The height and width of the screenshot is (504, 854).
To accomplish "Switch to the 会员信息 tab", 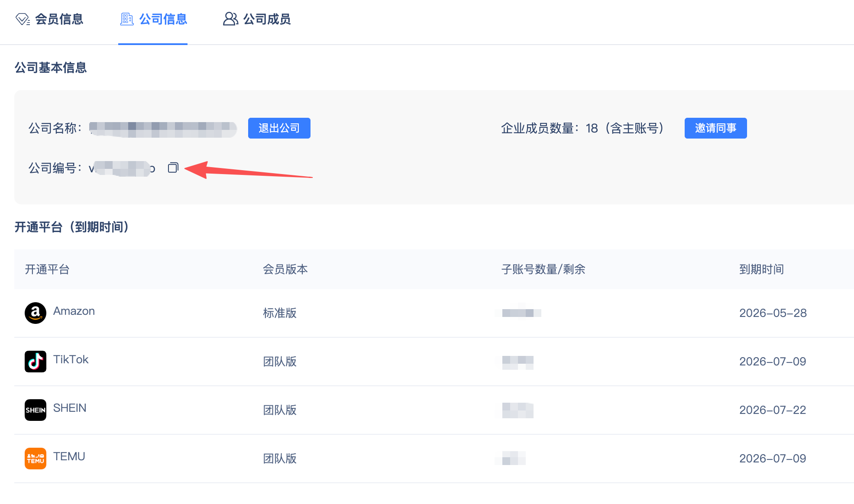I will coord(59,19).
